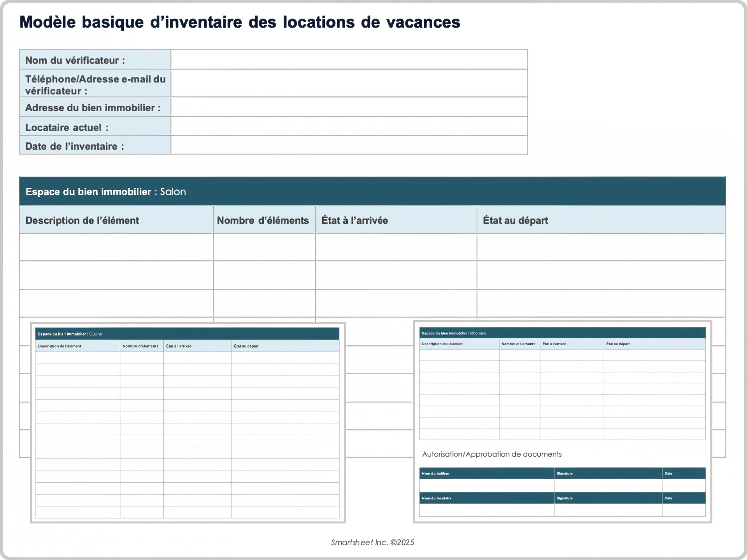The height and width of the screenshot is (560, 747).
Task: Click the Nombre d'éléments column header
Action: 263,220
